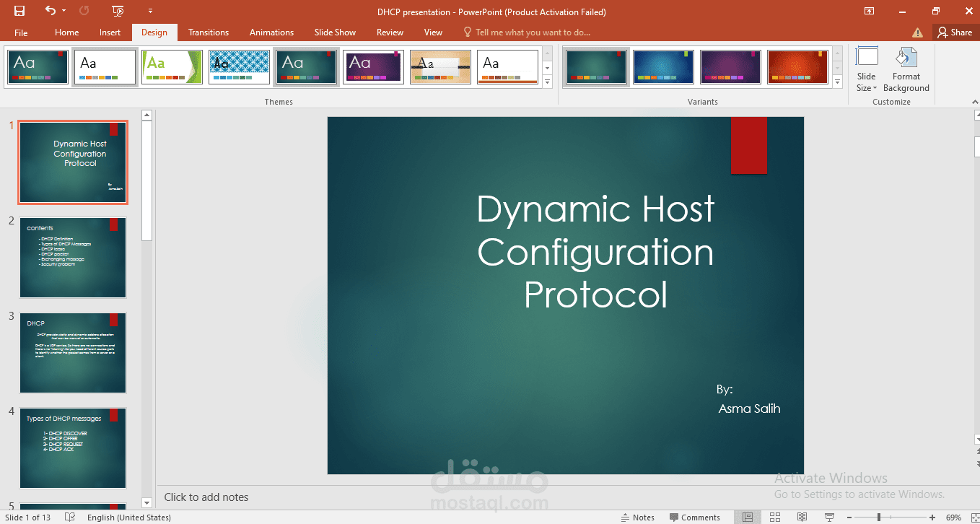
Task: Click English (United States) language indicator
Action: [129, 518]
